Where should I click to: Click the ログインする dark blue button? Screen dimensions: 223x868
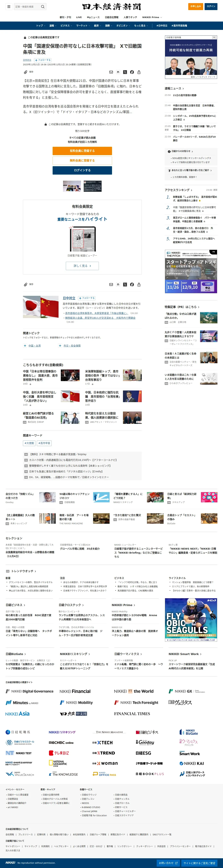pos(82,170)
